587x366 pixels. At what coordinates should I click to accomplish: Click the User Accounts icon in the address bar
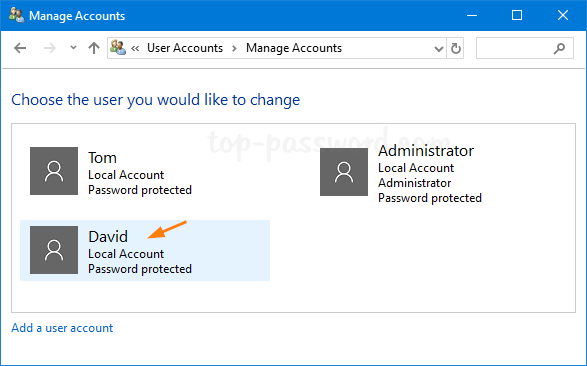coord(118,48)
